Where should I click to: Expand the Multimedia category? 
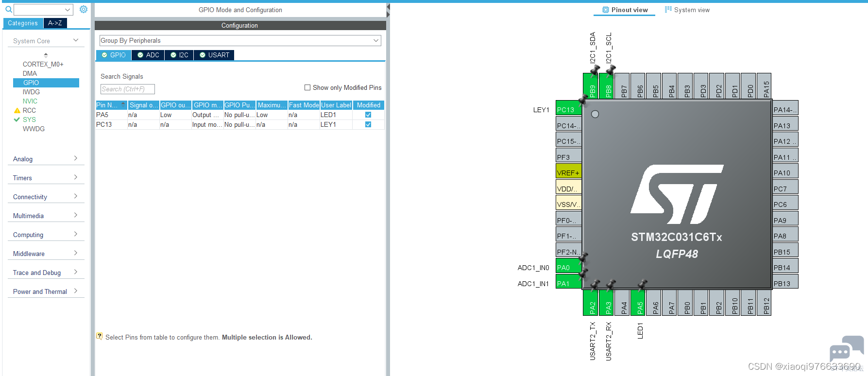pyautogui.click(x=46, y=216)
